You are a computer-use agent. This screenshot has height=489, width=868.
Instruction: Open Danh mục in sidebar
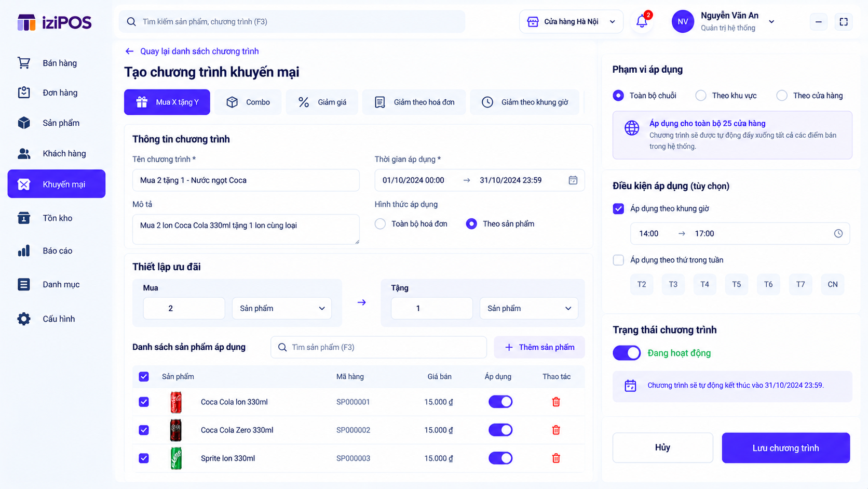(x=57, y=284)
